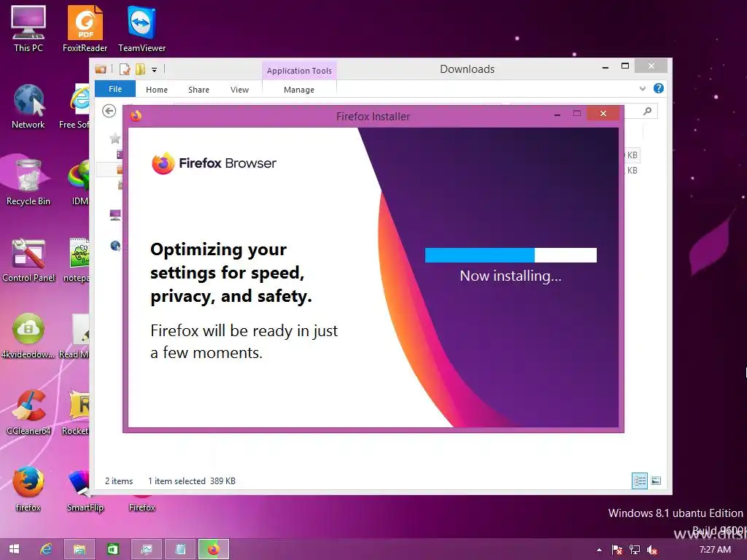This screenshot has height=560, width=747.
Task: Close the Firefox Installer window
Action: [603, 113]
